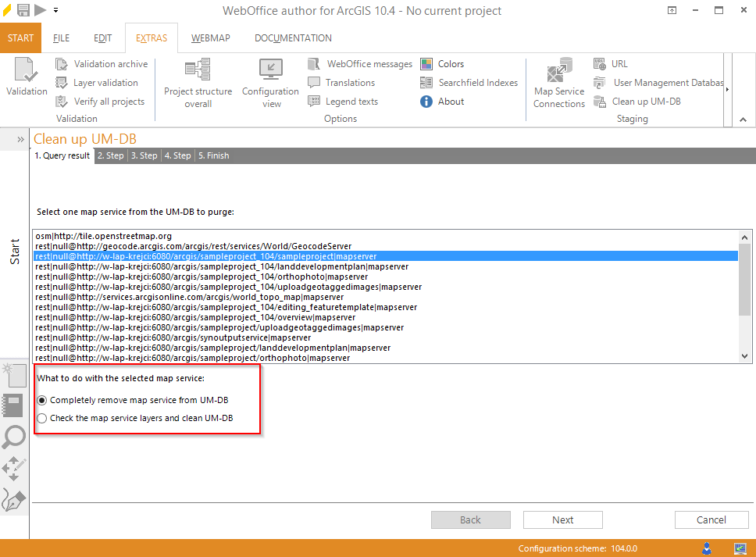
Task: Click the map service list scrollbar down arrow
Action: (x=744, y=355)
